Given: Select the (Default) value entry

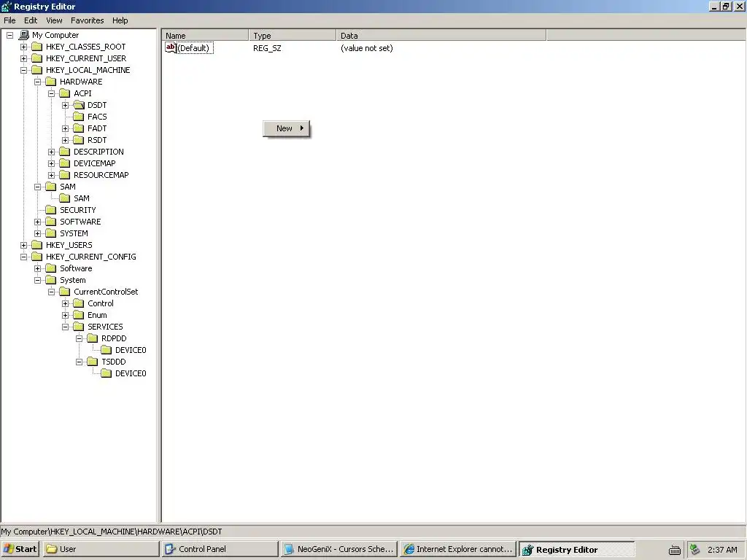Looking at the screenshot, I should tap(193, 48).
